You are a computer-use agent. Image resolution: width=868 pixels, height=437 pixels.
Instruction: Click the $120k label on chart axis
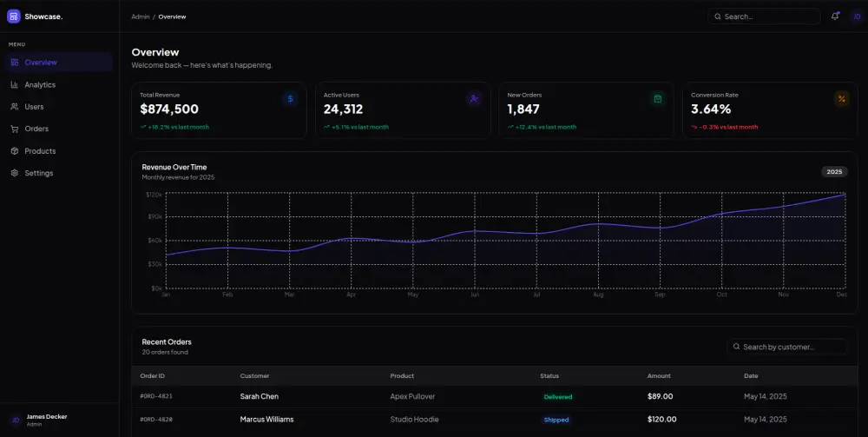154,195
